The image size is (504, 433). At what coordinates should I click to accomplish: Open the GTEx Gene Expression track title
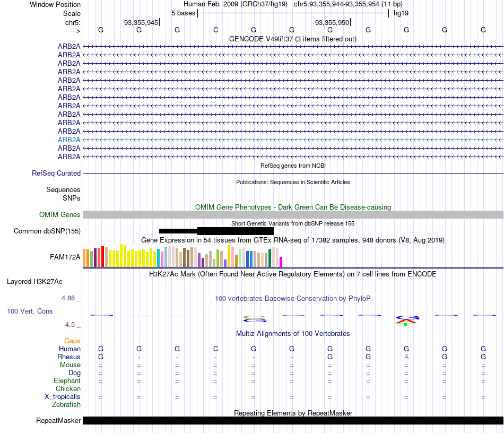pos(293,240)
